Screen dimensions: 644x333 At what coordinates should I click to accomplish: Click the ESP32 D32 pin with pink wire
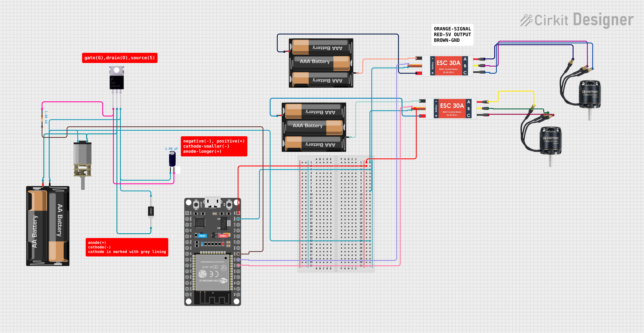point(238,265)
